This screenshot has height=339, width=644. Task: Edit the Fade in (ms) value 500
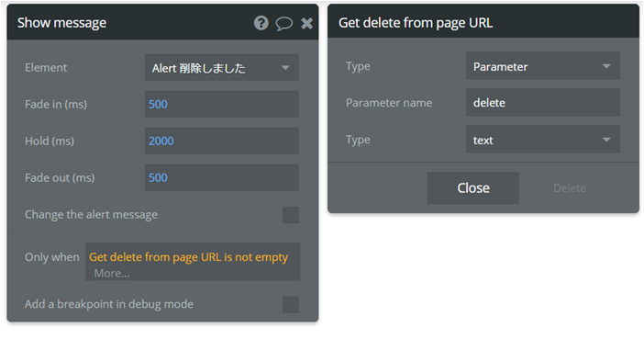222,104
